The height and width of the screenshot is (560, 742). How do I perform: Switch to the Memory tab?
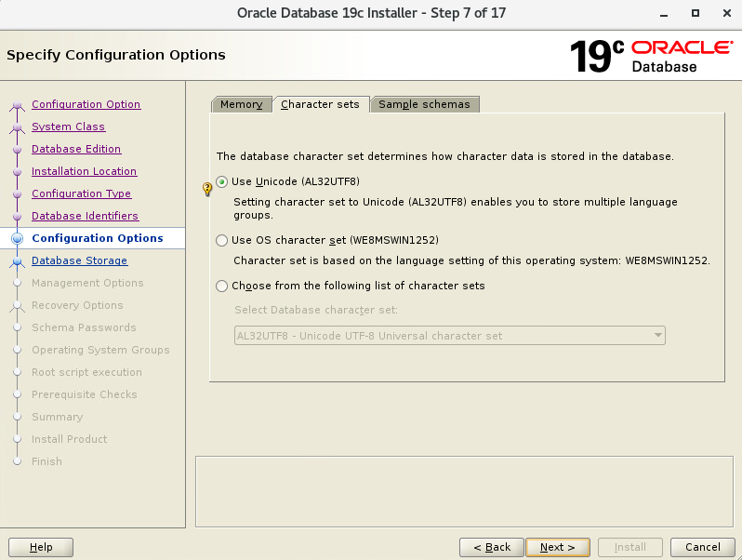point(242,104)
